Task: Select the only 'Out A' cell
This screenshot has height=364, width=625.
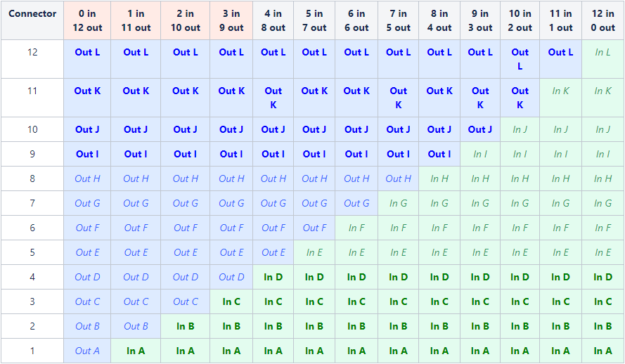Action: click(x=87, y=351)
